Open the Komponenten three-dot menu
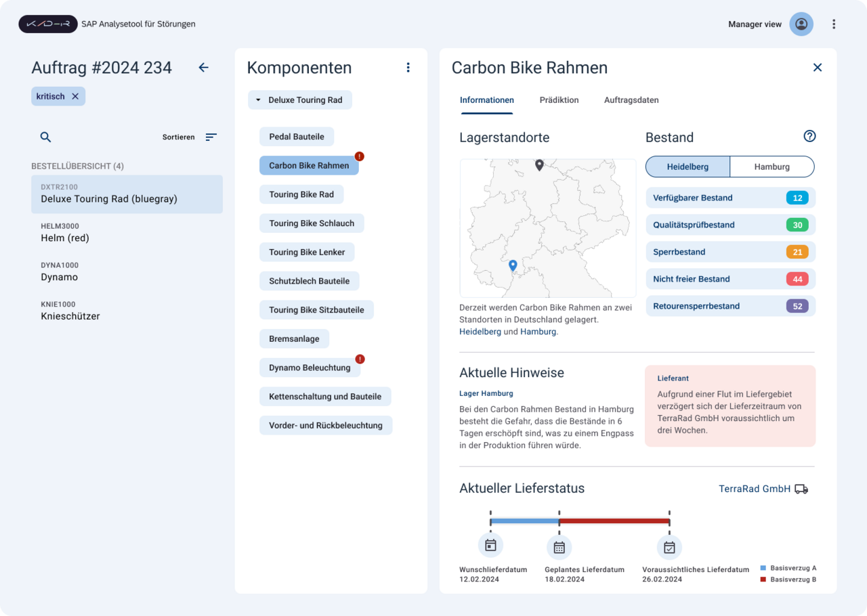Image resolution: width=867 pixels, height=616 pixels. tap(408, 68)
